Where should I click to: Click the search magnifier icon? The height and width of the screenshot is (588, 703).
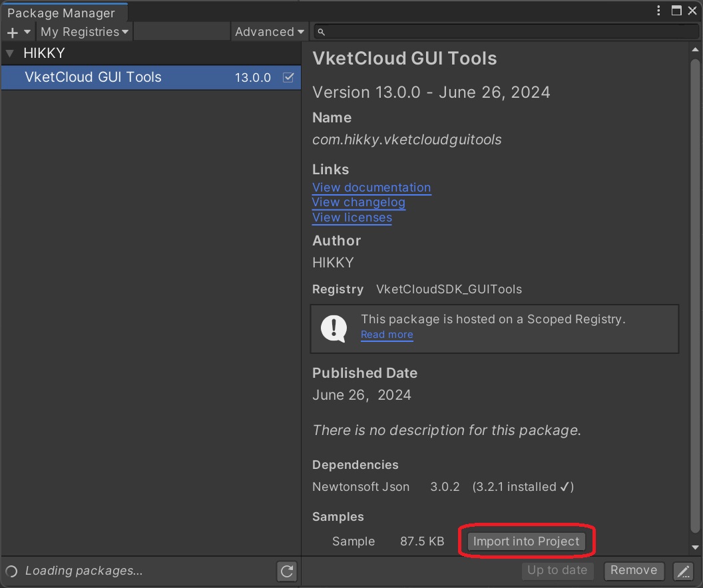click(x=321, y=32)
